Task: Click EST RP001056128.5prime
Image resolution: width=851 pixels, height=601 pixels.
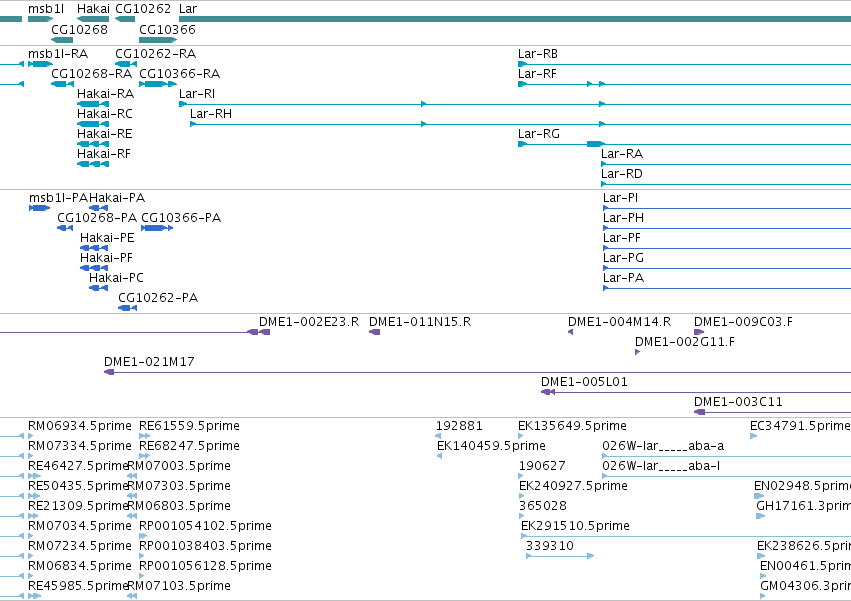Action: [x=206, y=567]
